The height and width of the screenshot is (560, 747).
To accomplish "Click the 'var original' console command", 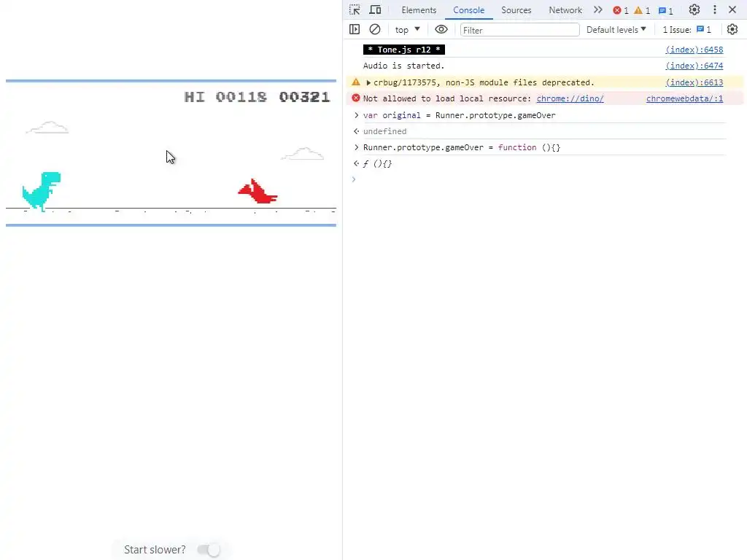I will click(460, 115).
